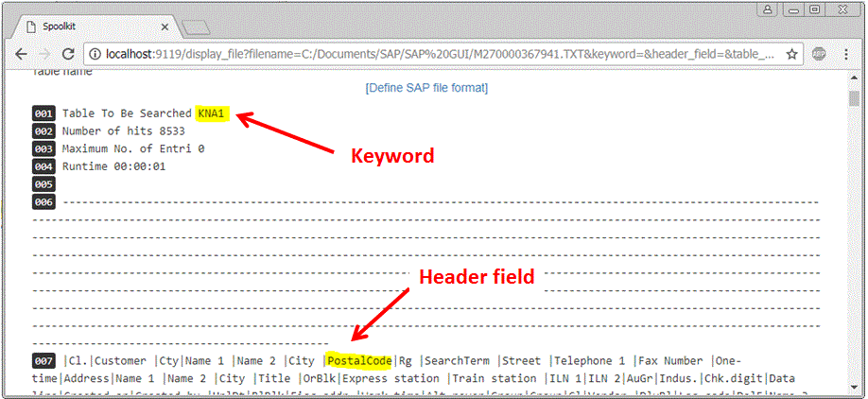Click the localhost address bar URL
This screenshot has height=399, width=868.
coord(440,54)
